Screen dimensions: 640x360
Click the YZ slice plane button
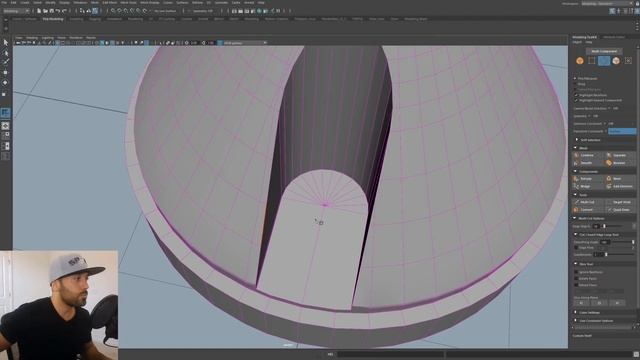tap(581, 303)
